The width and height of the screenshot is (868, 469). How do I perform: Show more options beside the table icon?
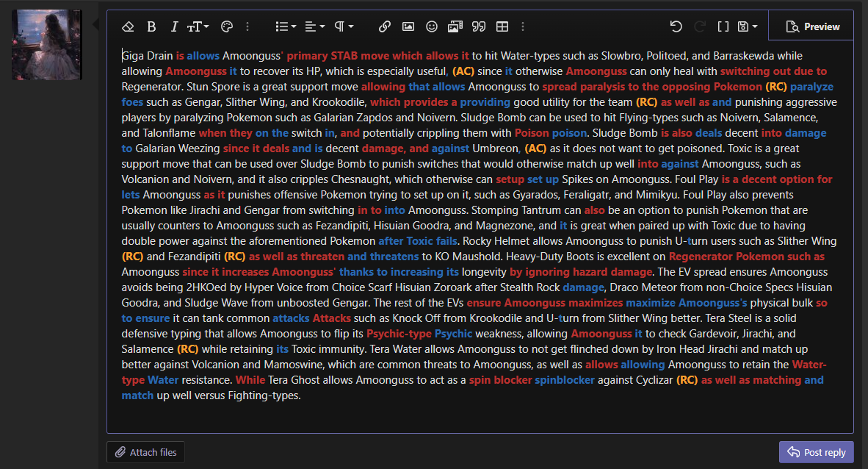tap(523, 26)
